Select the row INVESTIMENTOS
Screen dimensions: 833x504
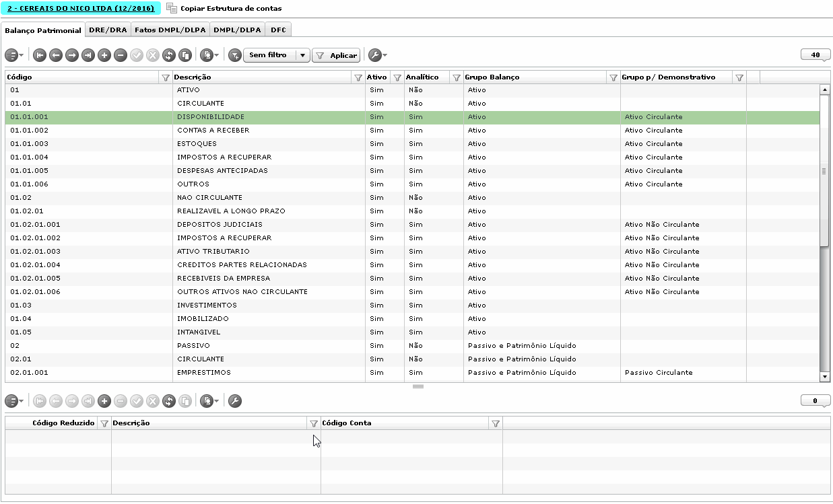click(412, 305)
